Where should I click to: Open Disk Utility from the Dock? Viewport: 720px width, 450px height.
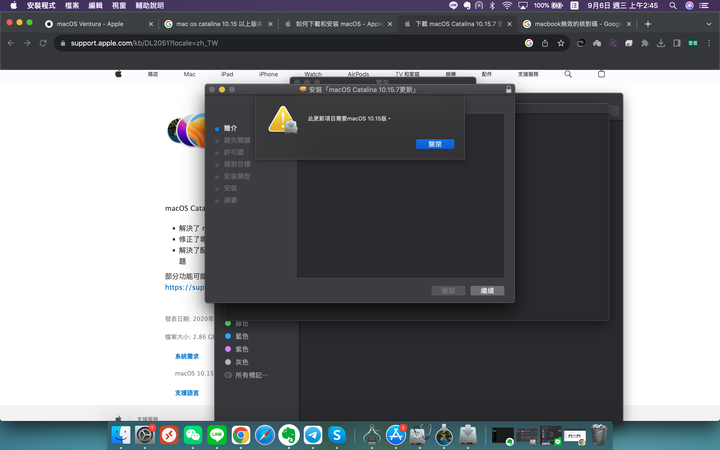point(420,434)
